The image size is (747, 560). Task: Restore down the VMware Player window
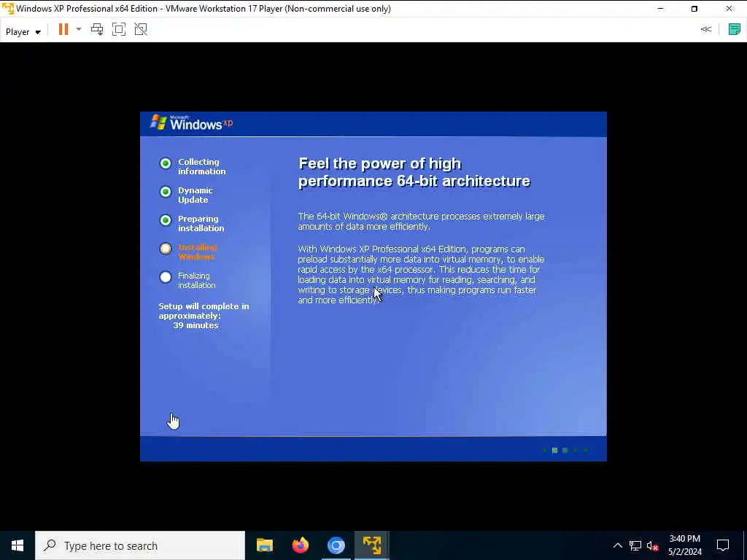(694, 9)
